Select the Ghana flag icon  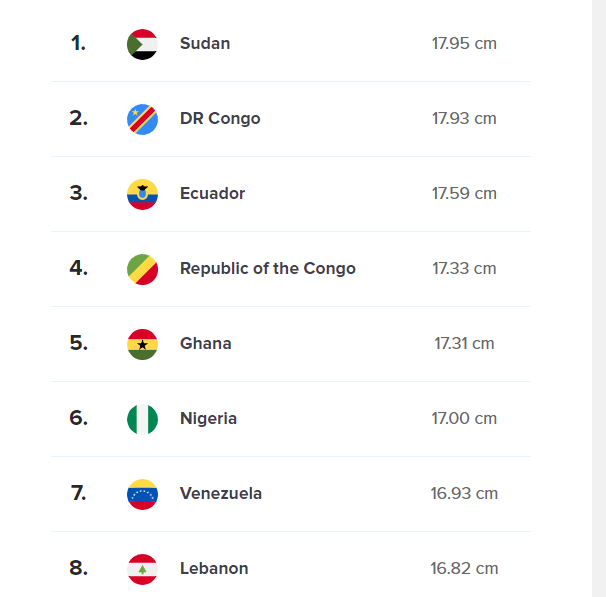[x=142, y=344]
